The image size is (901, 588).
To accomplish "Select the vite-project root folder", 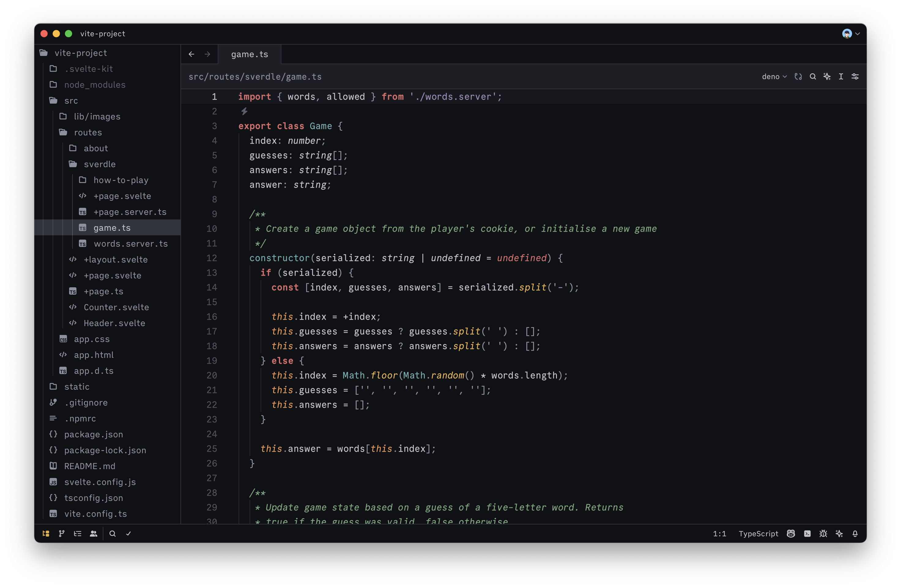I will 107,53.
